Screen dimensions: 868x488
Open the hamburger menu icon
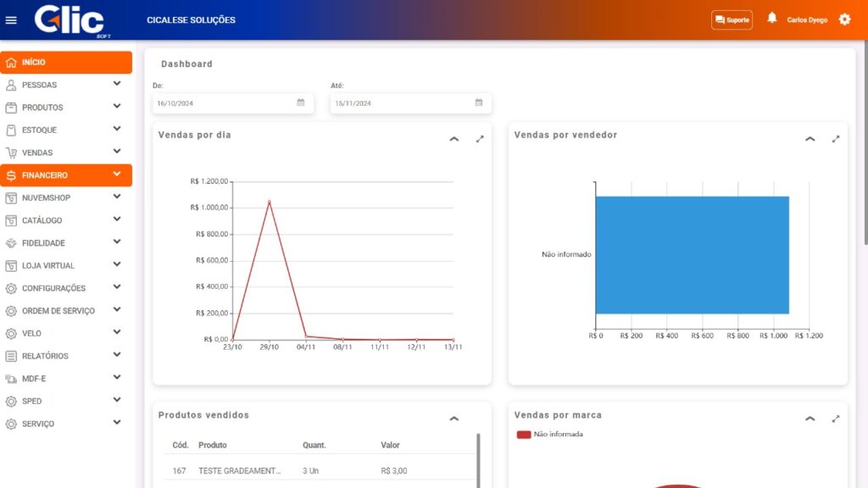coord(11,20)
